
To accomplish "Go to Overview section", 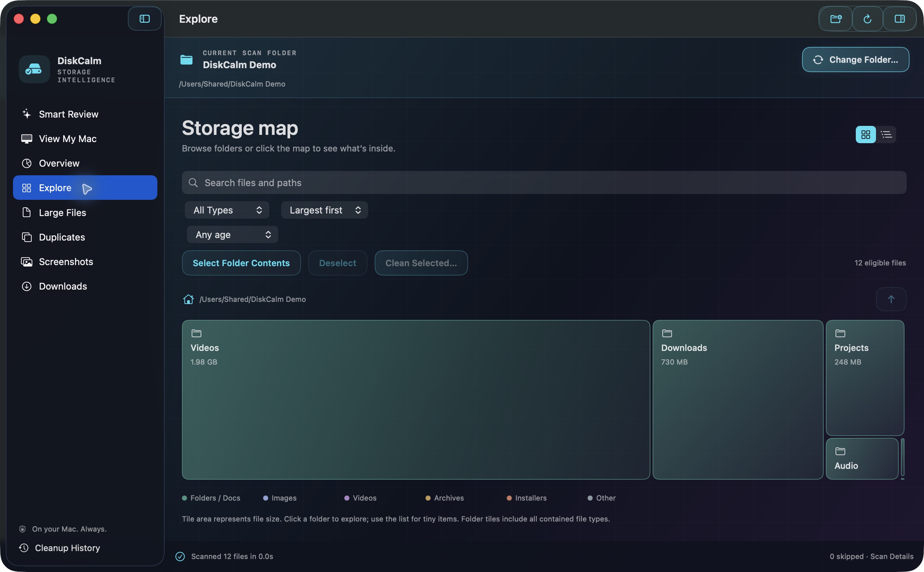I will point(85,163).
